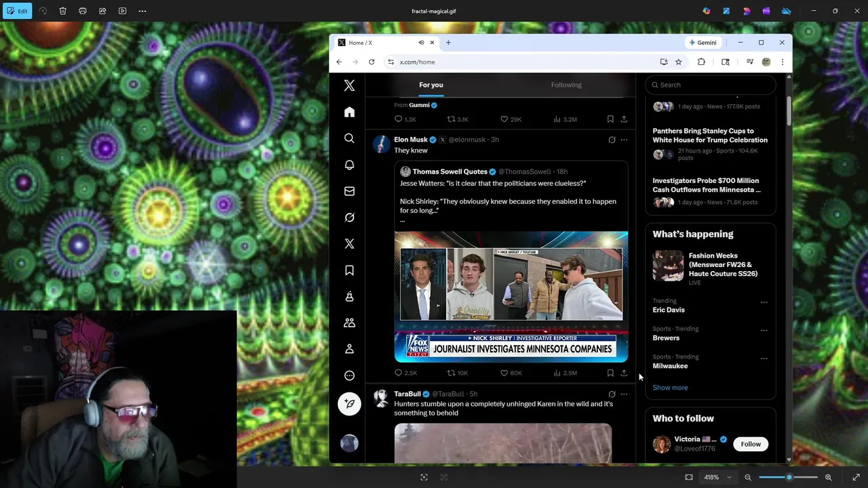Repost Elon Musk's post showing 10K
Screen dimensions: 868x488
pos(457,373)
